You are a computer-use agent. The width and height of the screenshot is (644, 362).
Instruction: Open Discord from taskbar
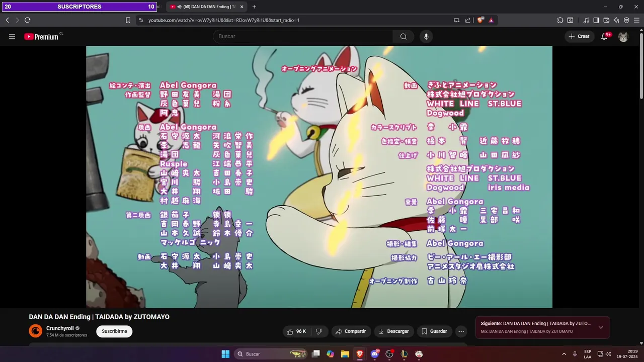click(x=374, y=354)
